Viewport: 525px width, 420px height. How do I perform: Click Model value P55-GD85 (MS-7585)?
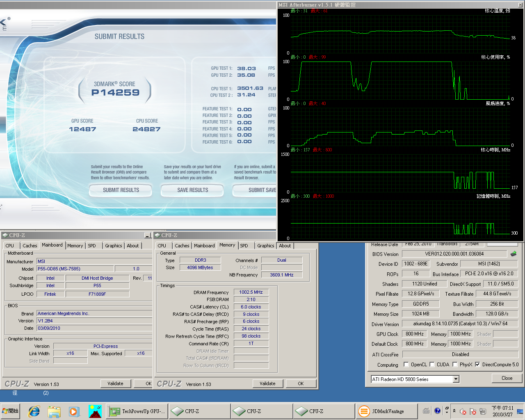point(75,269)
